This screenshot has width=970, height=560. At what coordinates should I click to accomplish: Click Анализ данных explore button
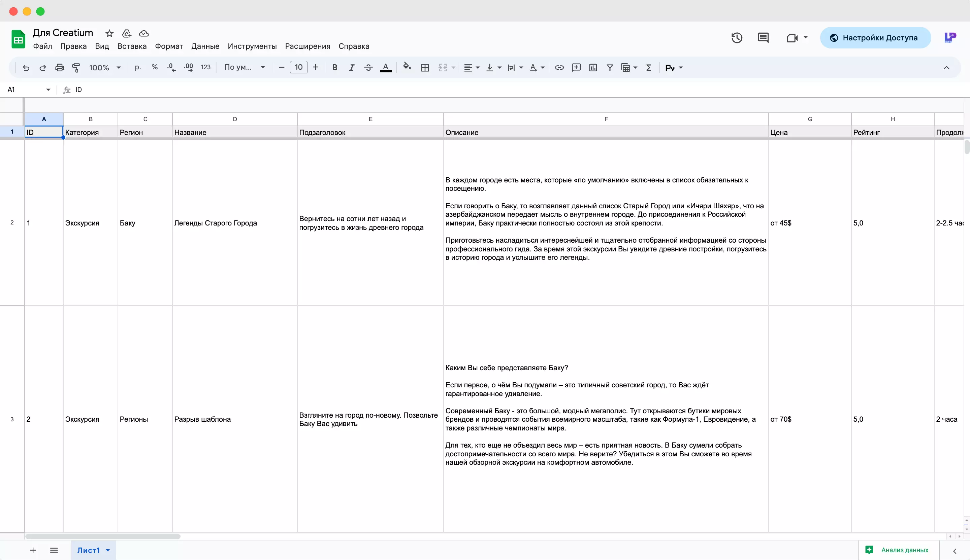(898, 550)
